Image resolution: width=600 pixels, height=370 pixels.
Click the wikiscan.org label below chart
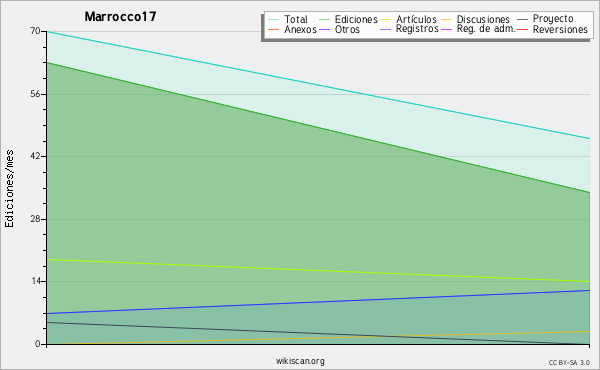pos(300,360)
